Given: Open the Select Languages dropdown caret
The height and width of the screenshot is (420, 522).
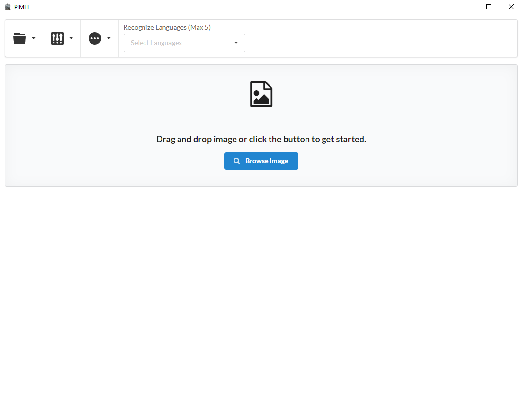Looking at the screenshot, I should [x=236, y=43].
